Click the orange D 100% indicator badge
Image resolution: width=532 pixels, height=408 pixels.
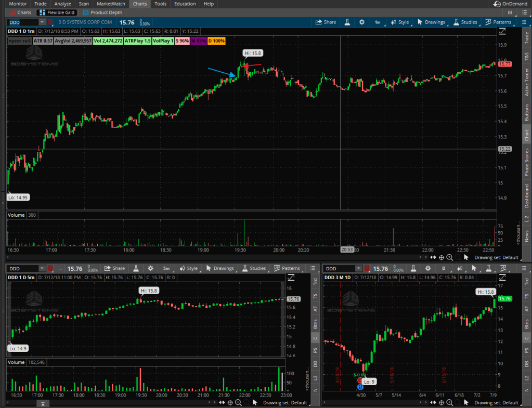coord(216,41)
